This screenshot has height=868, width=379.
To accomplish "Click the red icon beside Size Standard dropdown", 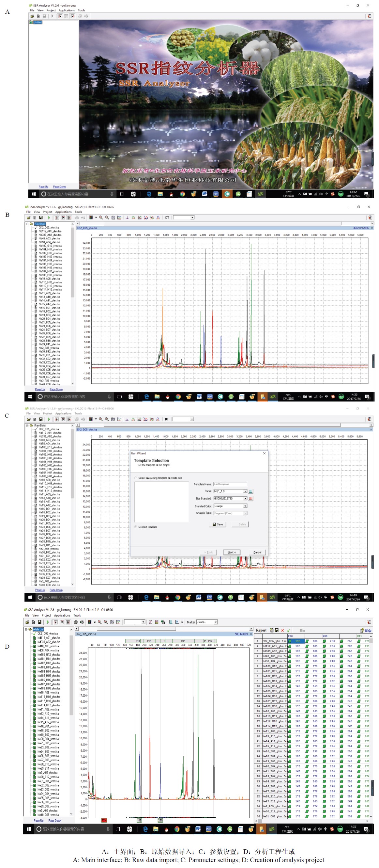I will (x=250, y=498).
